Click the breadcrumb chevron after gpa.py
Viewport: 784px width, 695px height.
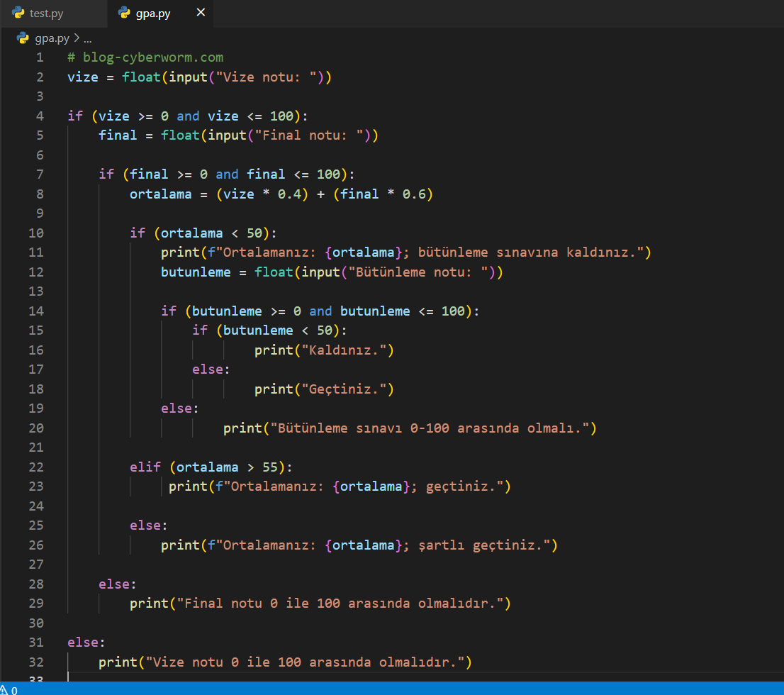click(x=77, y=39)
